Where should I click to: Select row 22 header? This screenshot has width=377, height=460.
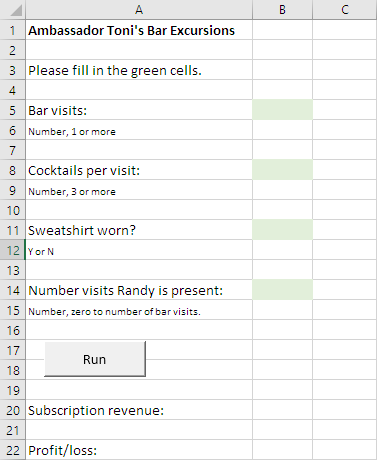pyautogui.click(x=13, y=450)
